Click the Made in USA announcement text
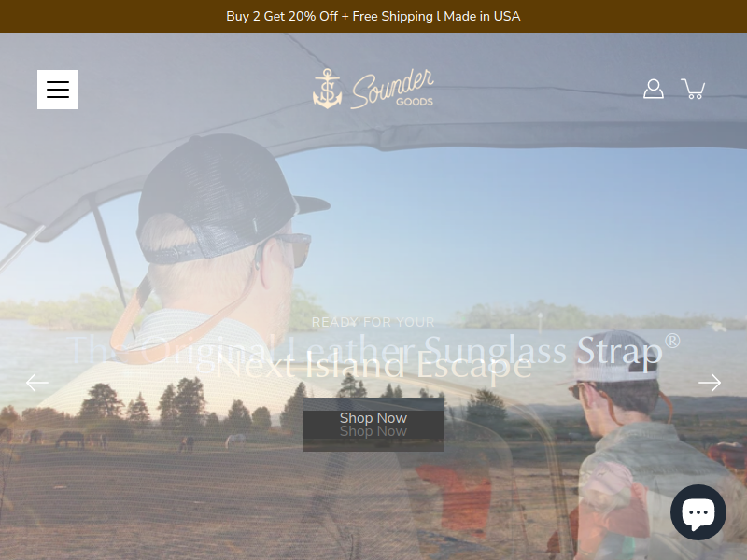 pos(482,16)
